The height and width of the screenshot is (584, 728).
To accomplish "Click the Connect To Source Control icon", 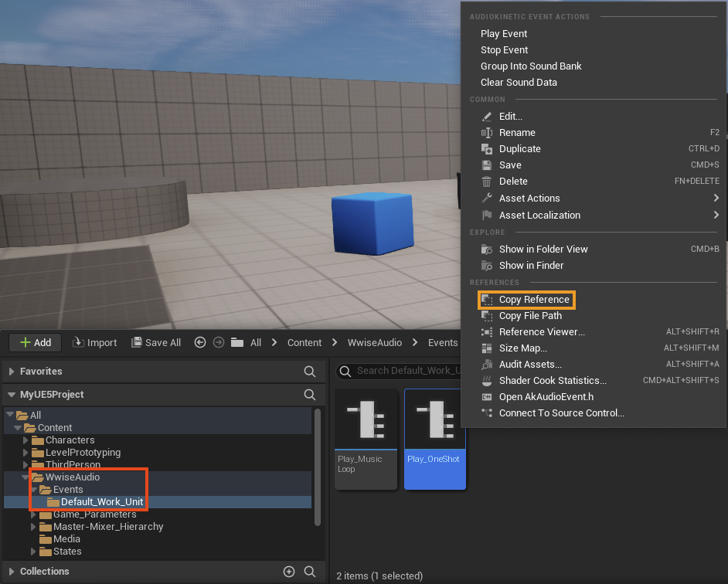I will point(487,413).
